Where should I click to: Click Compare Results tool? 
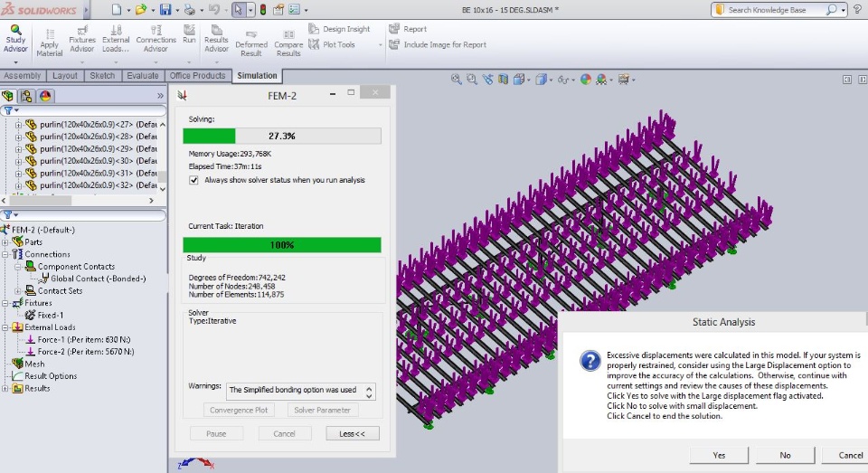(288, 43)
